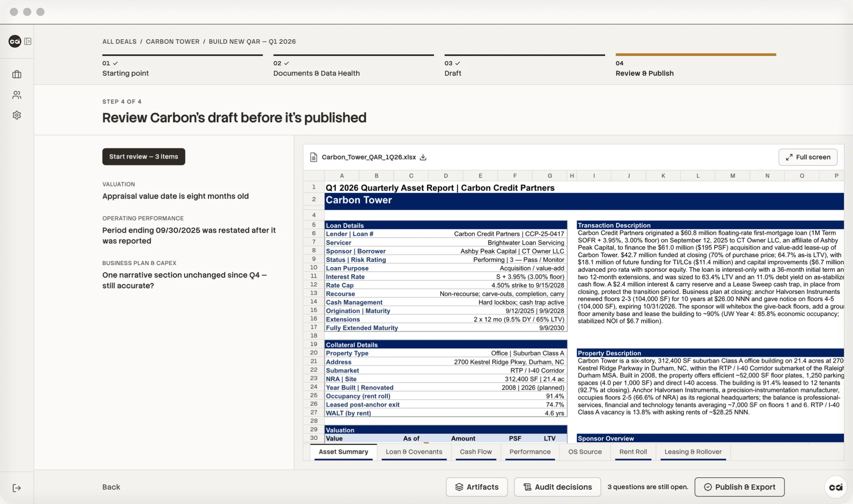Navigate to ALL DEALS breadcrumb
Image resolution: width=853 pixels, height=504 pixels.
tap(119, 41)
